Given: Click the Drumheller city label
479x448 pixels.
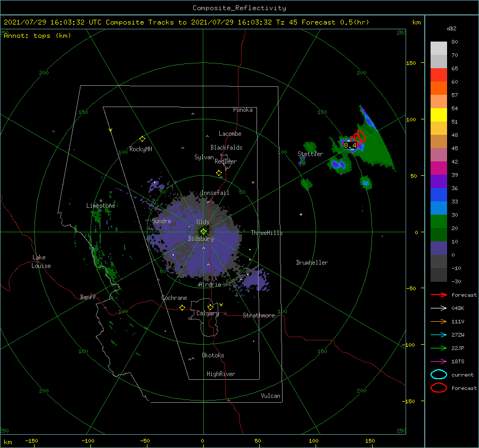Looking at the screenshot, I should (x=312, y=263).
